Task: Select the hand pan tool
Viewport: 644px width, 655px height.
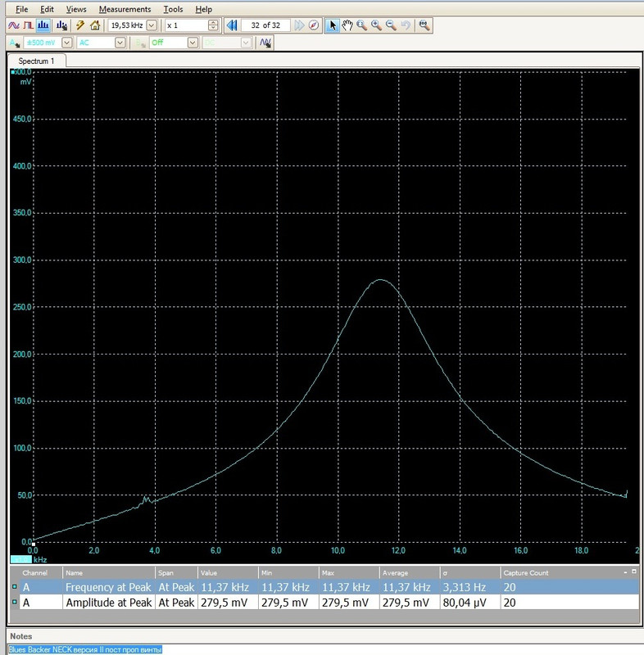Action: tap(347, 25)
